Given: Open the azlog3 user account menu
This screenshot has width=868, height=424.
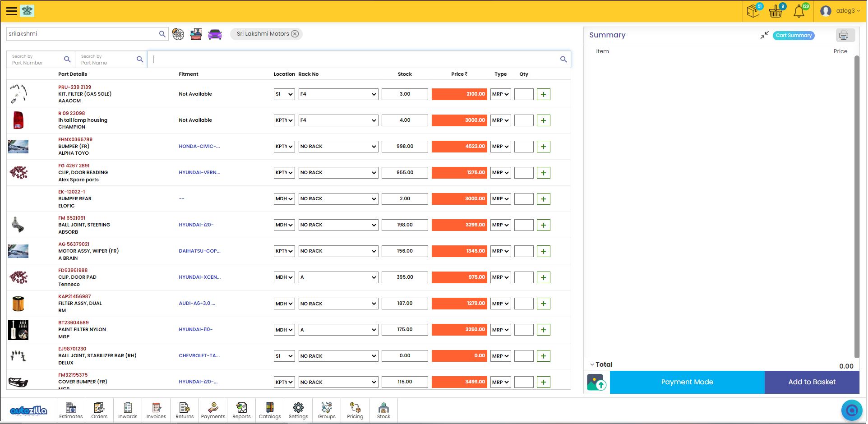Looking at the screenshot, I should point(840,11).
